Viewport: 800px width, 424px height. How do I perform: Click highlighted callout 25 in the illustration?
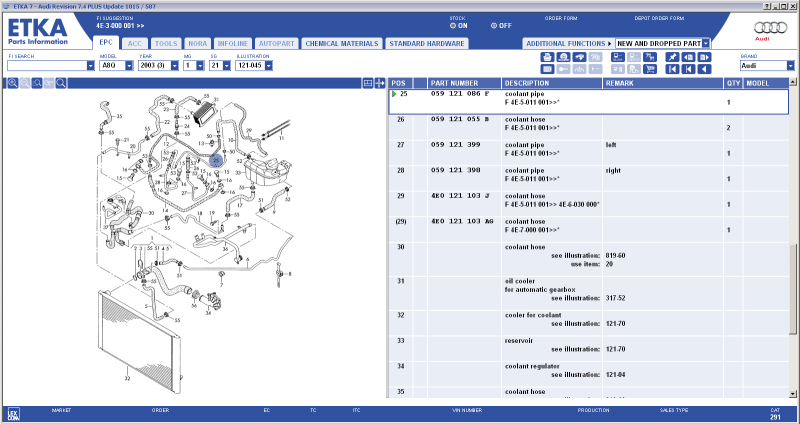[216, 160]
